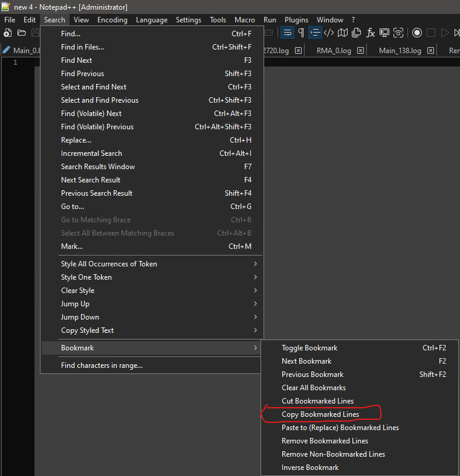460x476 pixels.
Task: Select Toggle Bookmark
Action: [360, 348]
